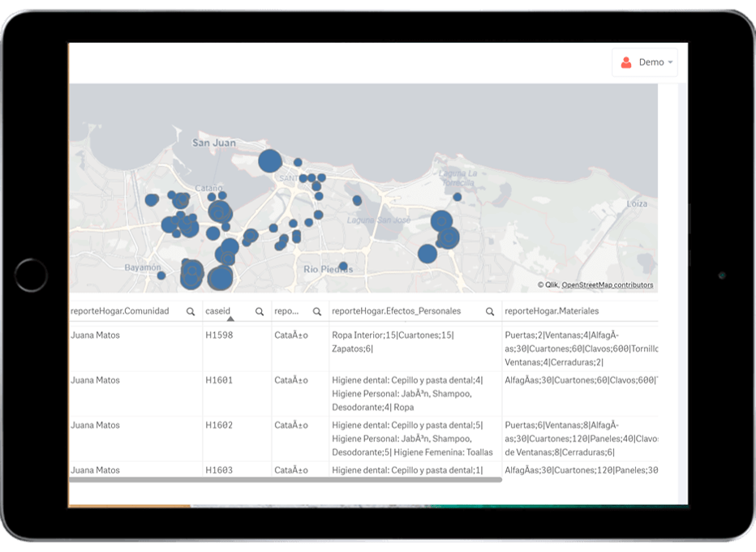Click search icon in truncated 'repo...' column
The width and height of the screenshot is (756, 552).
[317, 311]
